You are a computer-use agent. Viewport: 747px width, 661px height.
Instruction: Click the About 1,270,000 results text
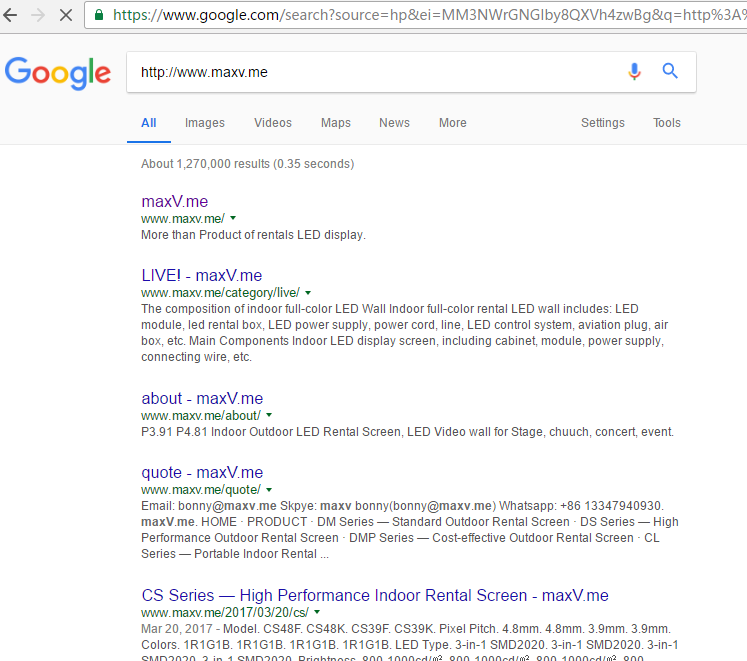pyautogui.click(x=247, y=164)
